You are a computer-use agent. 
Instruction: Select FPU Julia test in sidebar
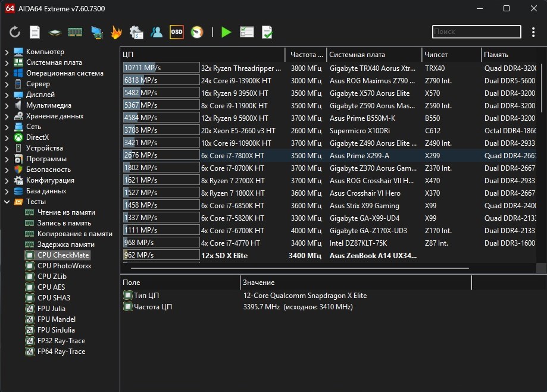[x=51, y=309]
